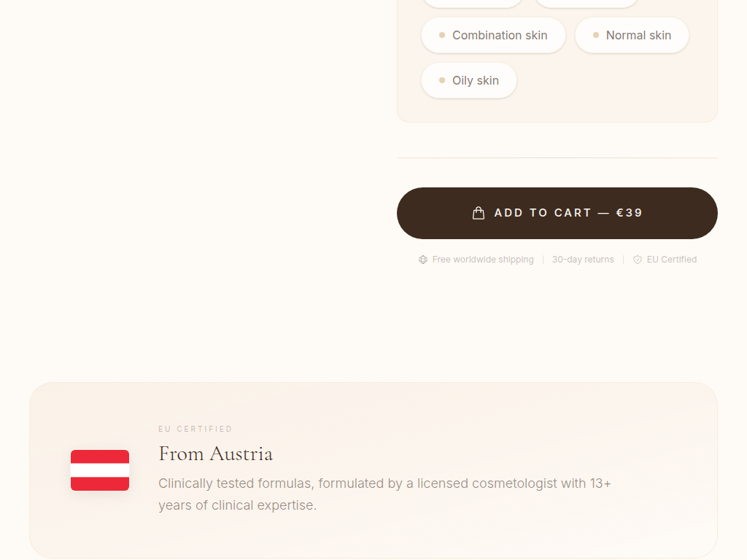Click the partially visible right tag at top
The height and width of the screenshot is (560, 747).
pyautogui.click(x=587, y=3)
